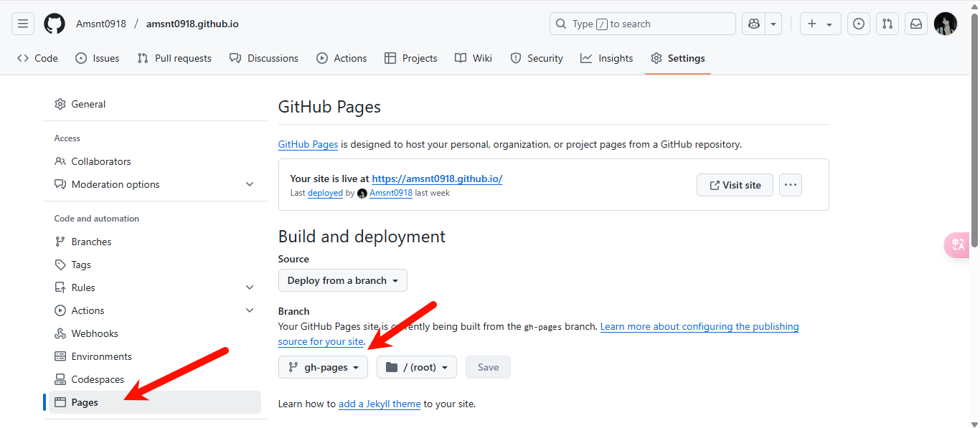Screen dimensions: 980x428
Task: Open the pull requests header icon
Action: pos(887,24)
